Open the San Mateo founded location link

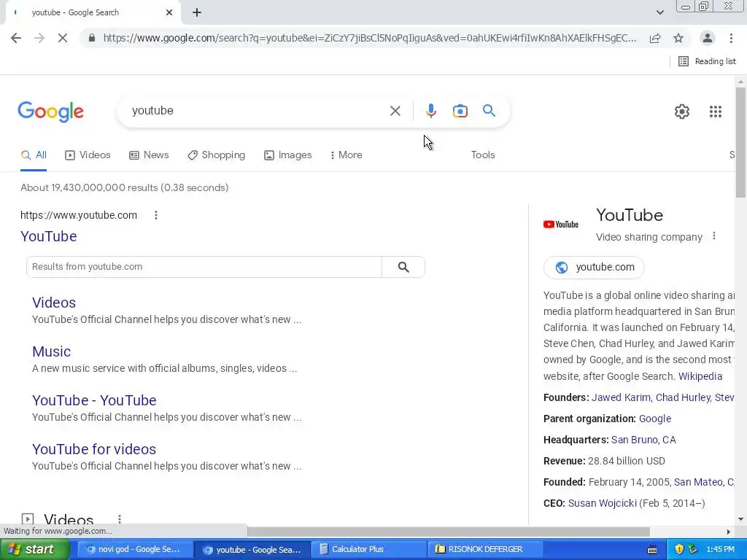[x=704, y=483]
